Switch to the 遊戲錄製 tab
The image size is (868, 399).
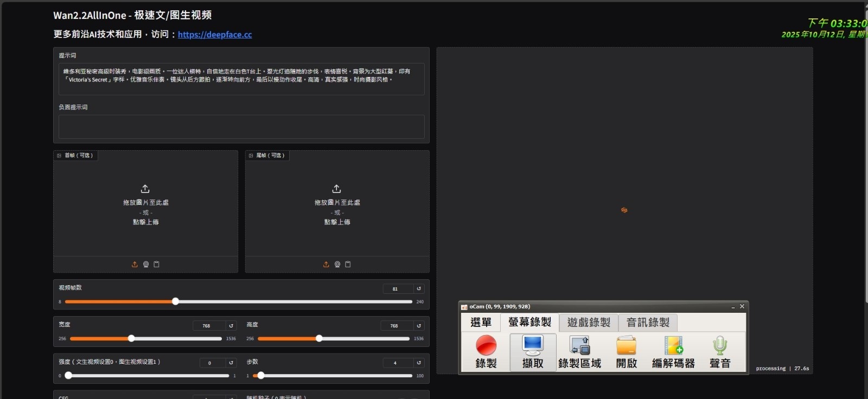[x=589, y=323]
